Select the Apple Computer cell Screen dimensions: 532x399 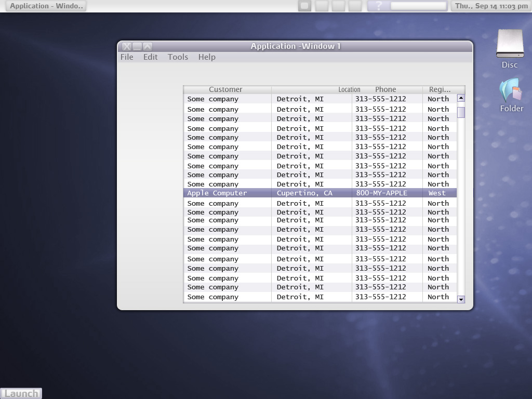(x=228, y=193)
